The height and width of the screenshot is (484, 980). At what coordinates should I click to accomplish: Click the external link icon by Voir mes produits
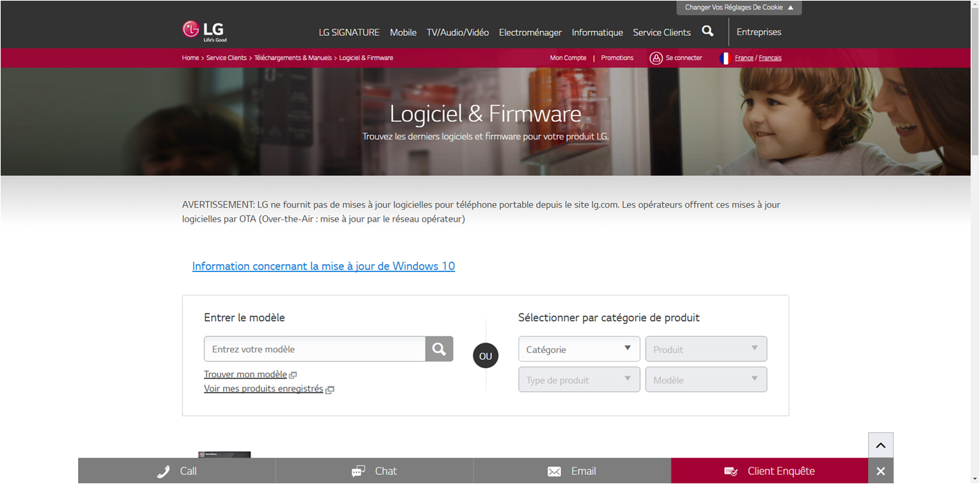329,389
